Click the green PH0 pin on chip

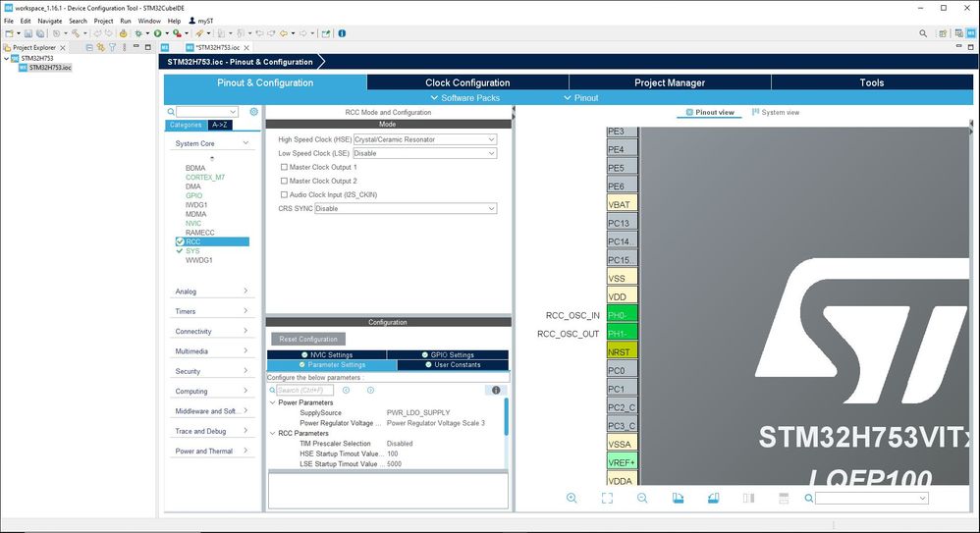tap(622, 315)
